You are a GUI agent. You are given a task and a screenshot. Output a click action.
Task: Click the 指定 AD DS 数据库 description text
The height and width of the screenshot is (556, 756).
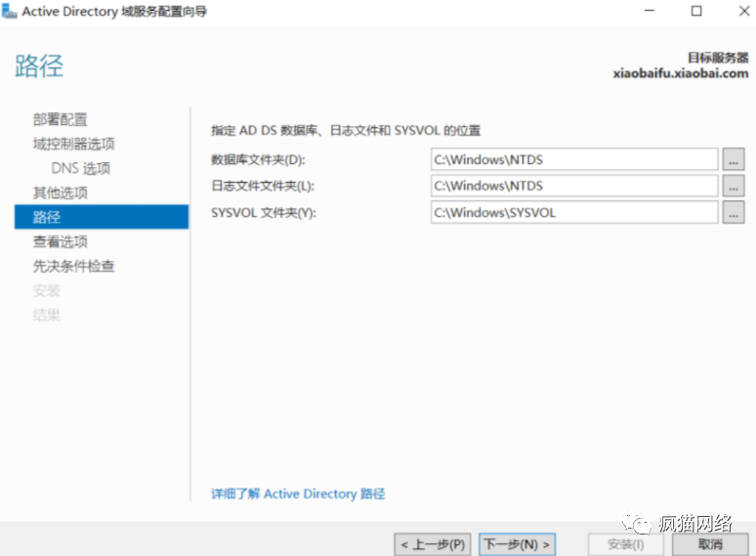(x=346, y=130)
